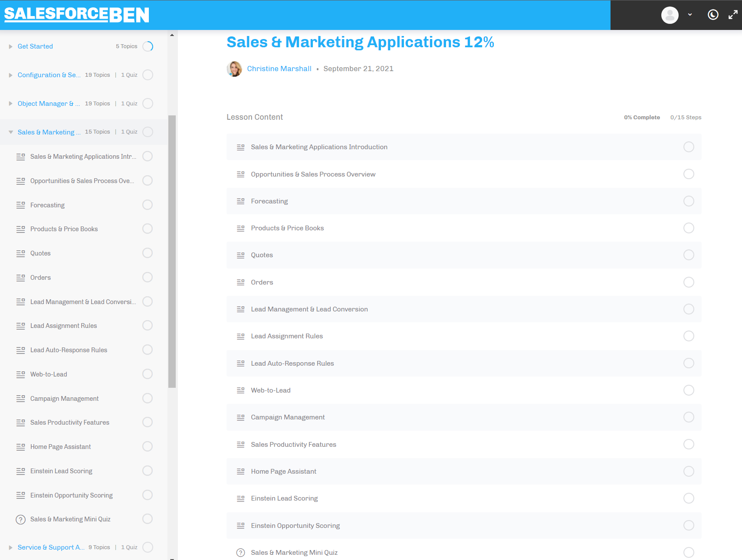Click lesson icon beside Quotes in main list
Image resolution: width=742 pixels, height=560 pixels.
[x=240, y=255]
